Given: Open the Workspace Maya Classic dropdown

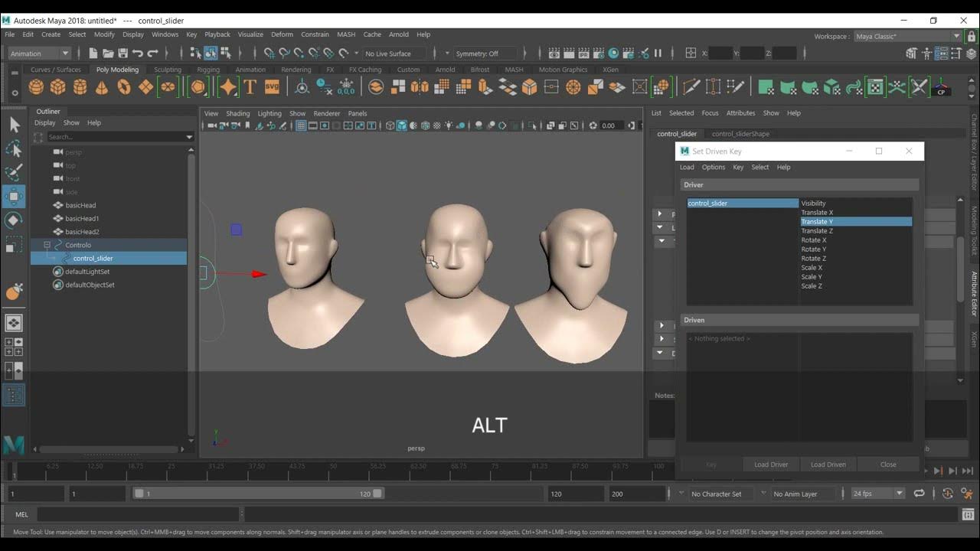Looking at the screenshot, I should [908, 36].
